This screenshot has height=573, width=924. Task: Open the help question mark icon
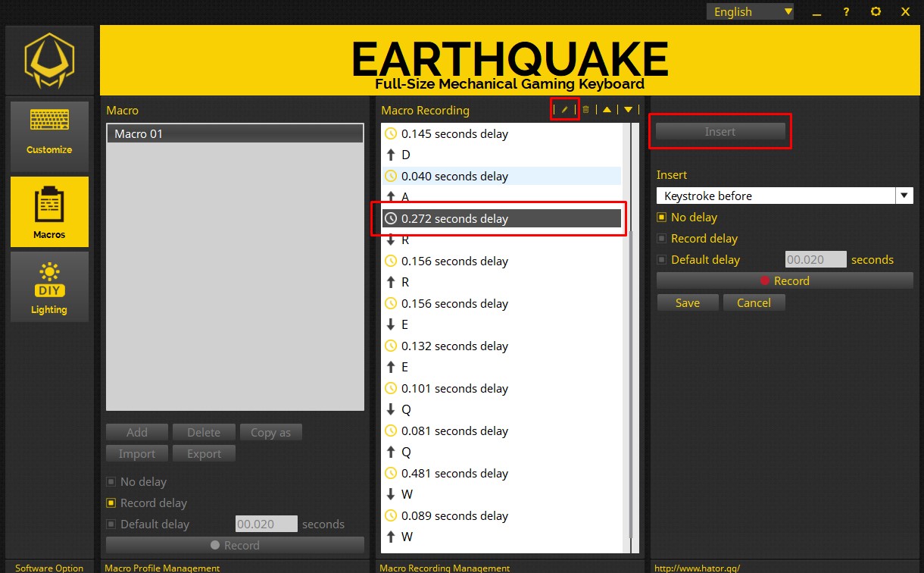point(846,12)
